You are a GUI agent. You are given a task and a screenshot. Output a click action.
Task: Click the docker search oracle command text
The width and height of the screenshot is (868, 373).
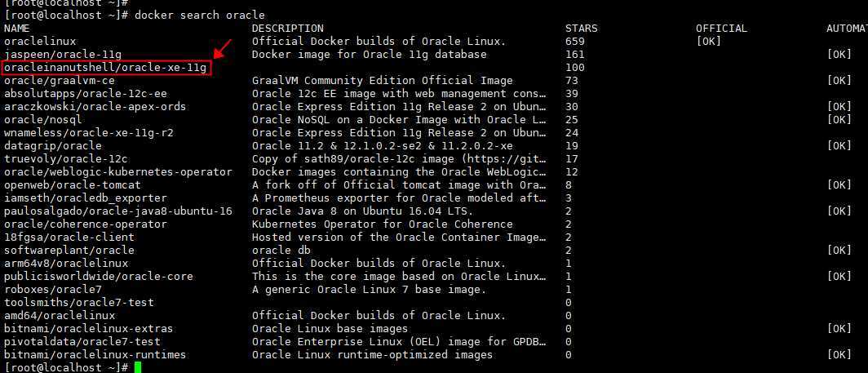click(200, 15)
